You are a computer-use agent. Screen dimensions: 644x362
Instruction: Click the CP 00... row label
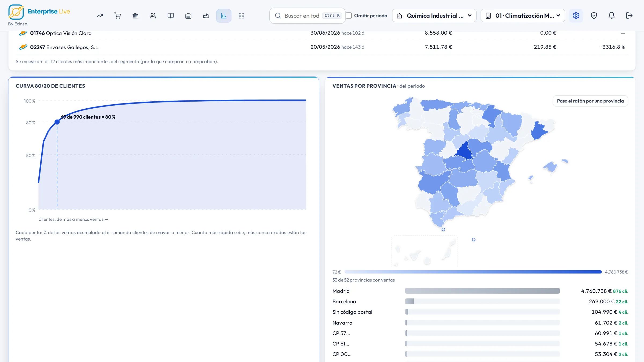tap(342, 354)
